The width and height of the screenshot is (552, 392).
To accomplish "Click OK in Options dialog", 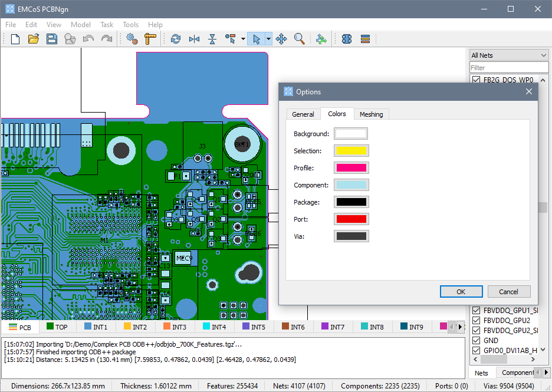I will 461,292.
